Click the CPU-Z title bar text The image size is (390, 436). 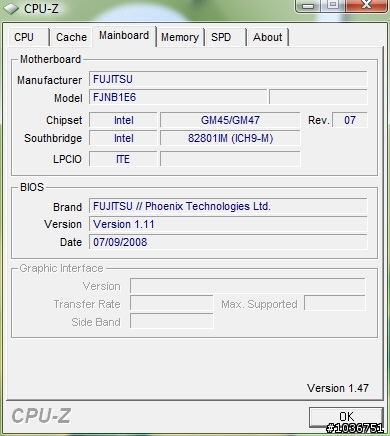(41, 9)
